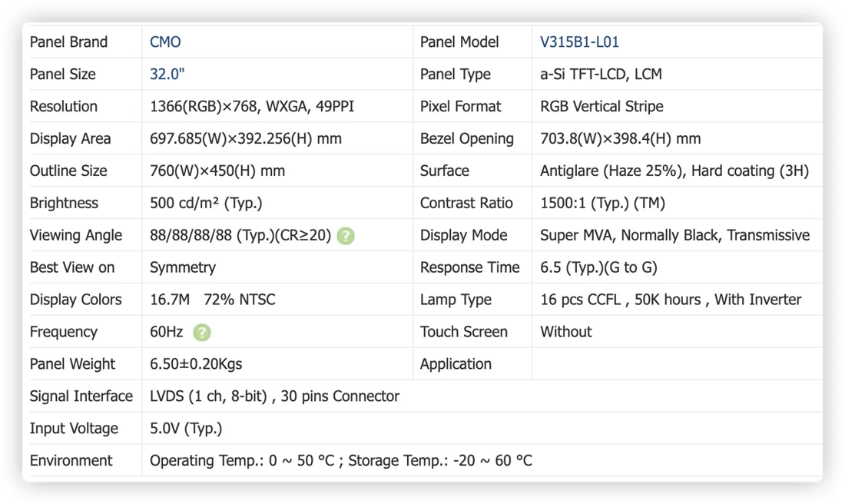Select the Panel Weight label
This screenshot has width=845, height=504.
(x=72, y=364)
